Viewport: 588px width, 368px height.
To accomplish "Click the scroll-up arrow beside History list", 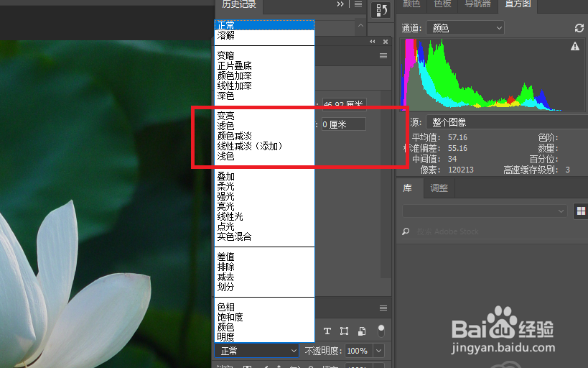I will coord(360,26).
